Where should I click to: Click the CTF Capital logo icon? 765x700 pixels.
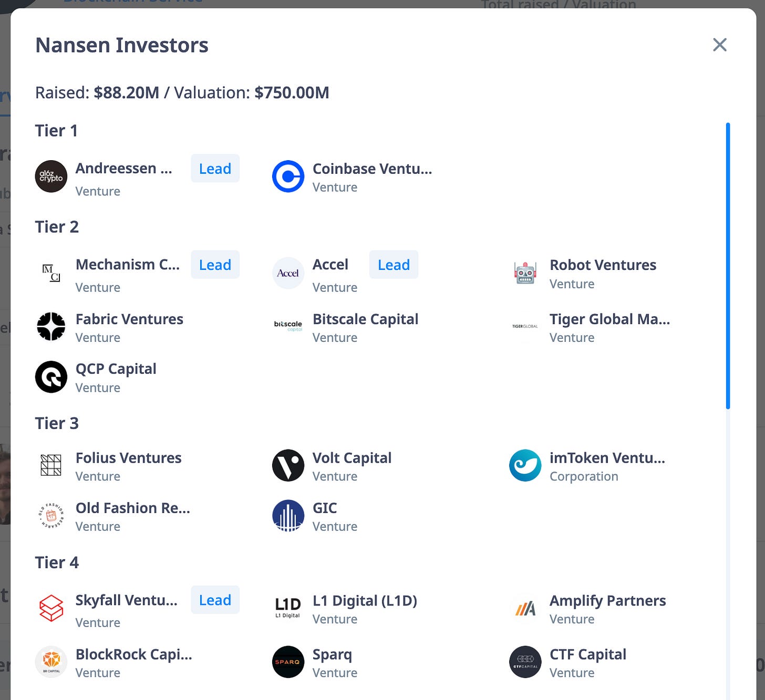point(525,662)
